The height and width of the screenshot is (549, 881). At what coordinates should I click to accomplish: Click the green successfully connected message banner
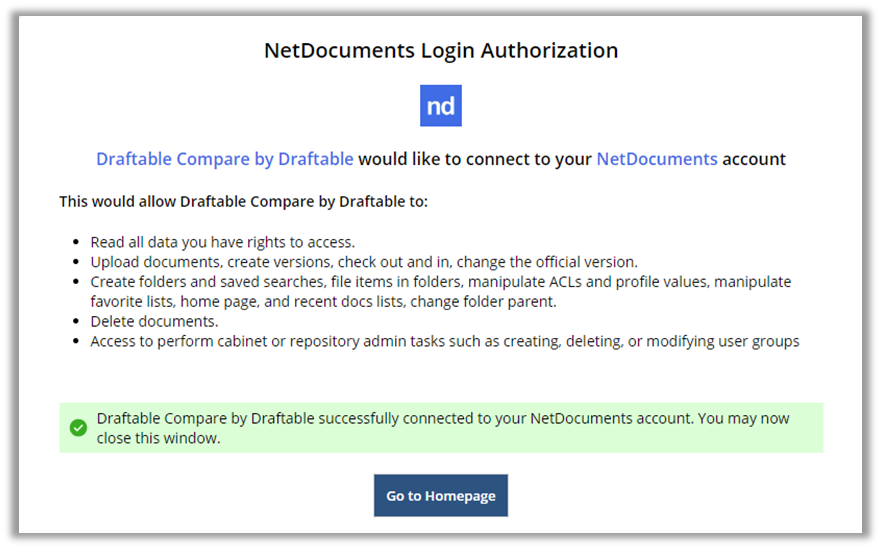pyautogui.click(x=441, y=428)
